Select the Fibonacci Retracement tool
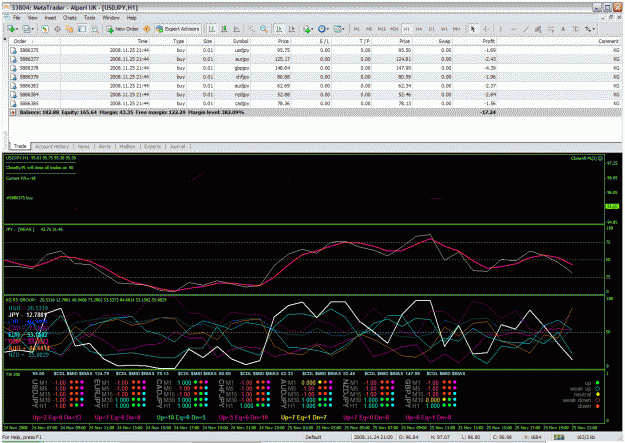Image resolution: width=625 pixels, height=443 pixels. pos(550,29)
